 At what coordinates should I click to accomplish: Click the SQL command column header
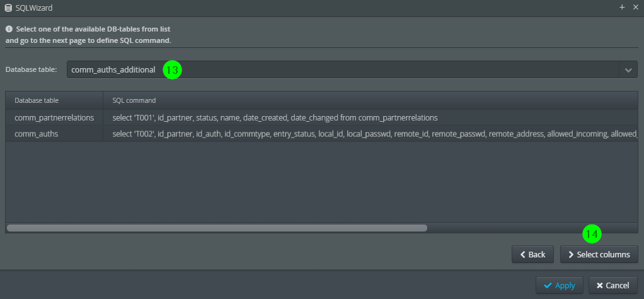[x=371, y=100]
